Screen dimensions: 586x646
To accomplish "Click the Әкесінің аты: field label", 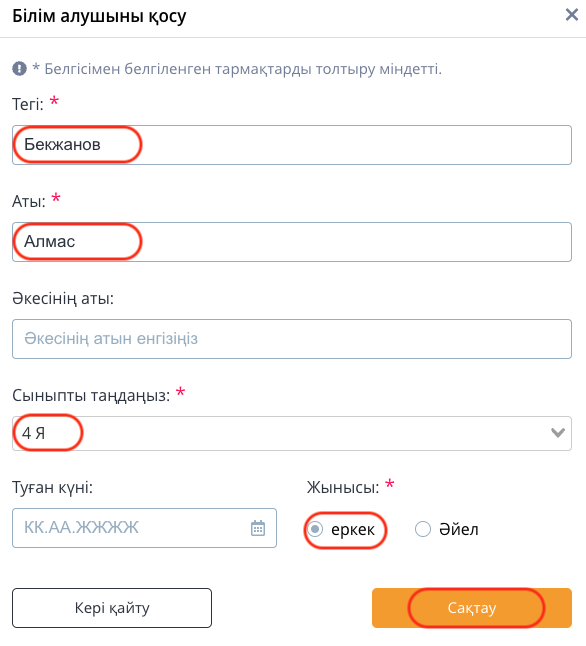I will 63,298.
